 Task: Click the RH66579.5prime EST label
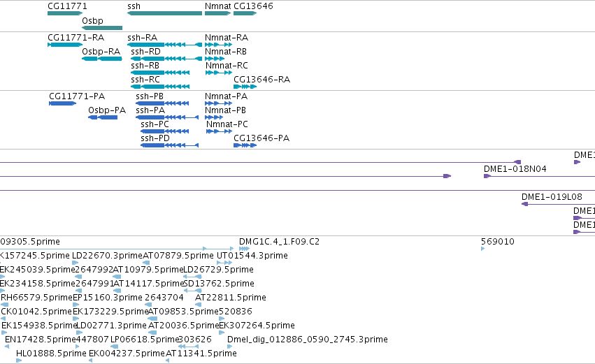pyautogui.click(x=36, y=298)
